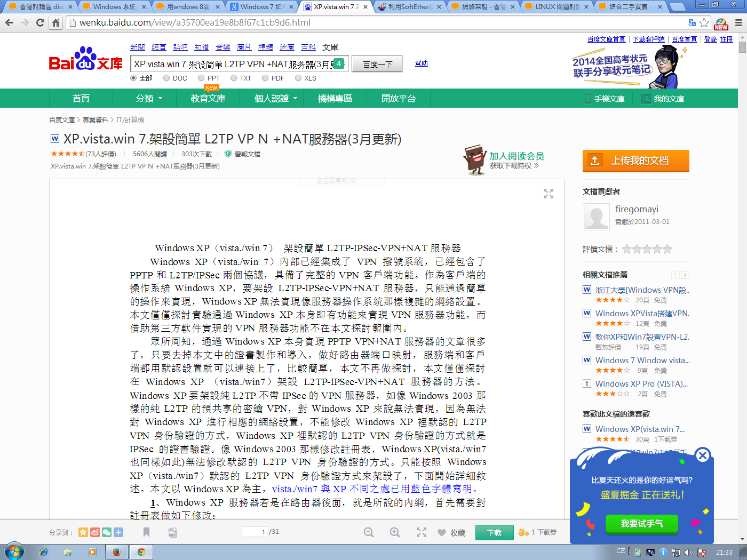This screenshot has width=747, height=560.
Task: Select the PPT file type radio button
Action: coord(201,78)
